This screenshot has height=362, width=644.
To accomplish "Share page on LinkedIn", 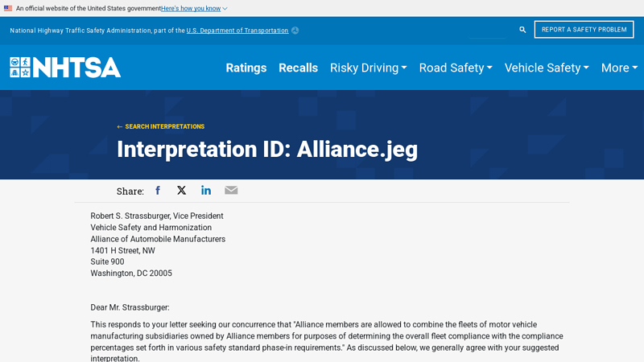I will (x=206, y=190).
